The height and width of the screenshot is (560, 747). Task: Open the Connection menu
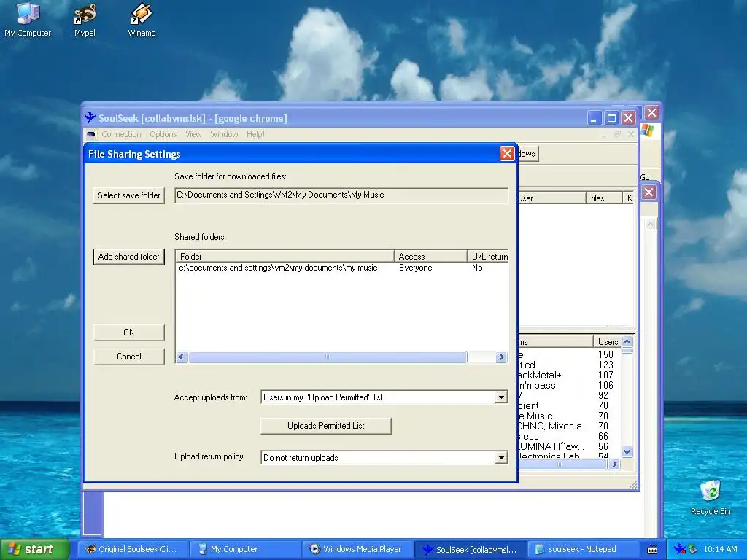click(121, 134)
